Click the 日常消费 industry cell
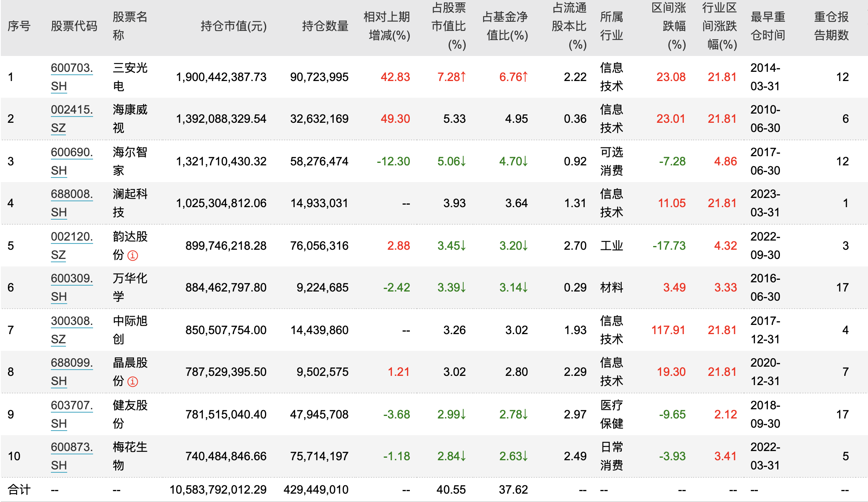Viewport: 868px width, 502px height. coord(612,456)
